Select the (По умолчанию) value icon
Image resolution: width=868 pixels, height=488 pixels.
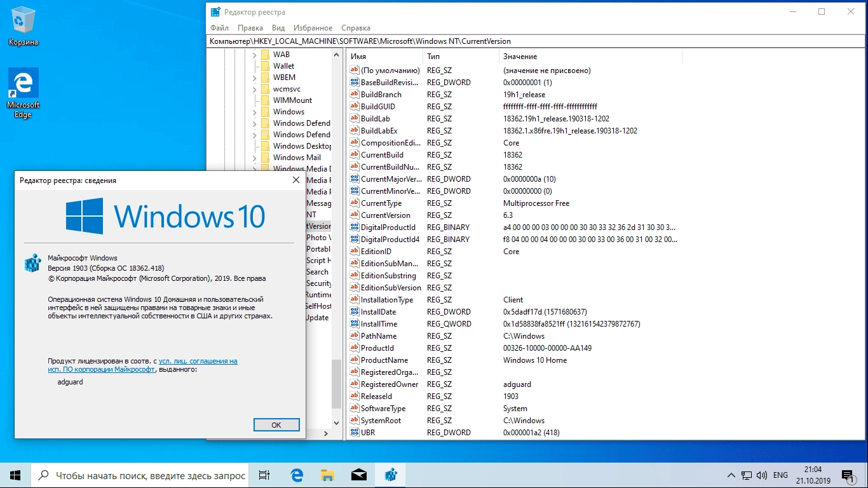(355, 71)
